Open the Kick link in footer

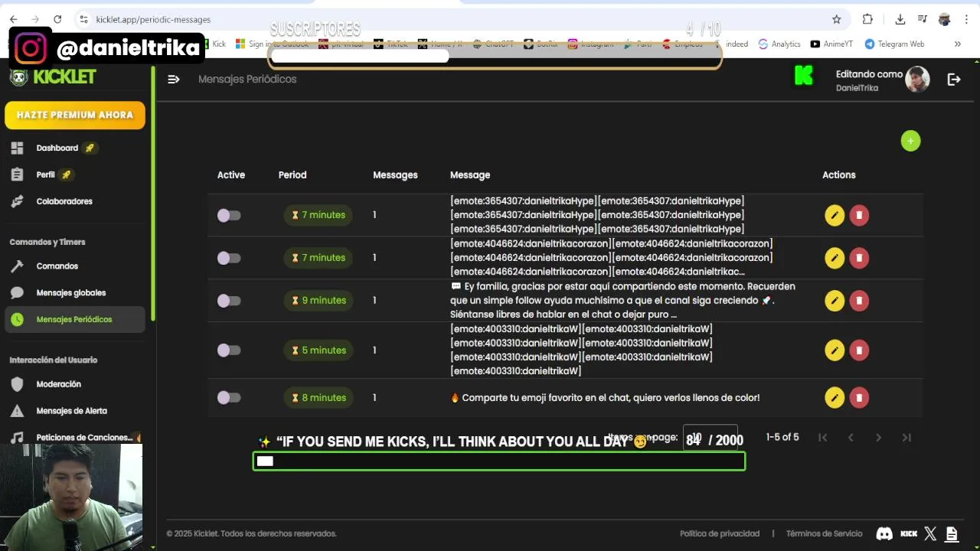(909, 534)
